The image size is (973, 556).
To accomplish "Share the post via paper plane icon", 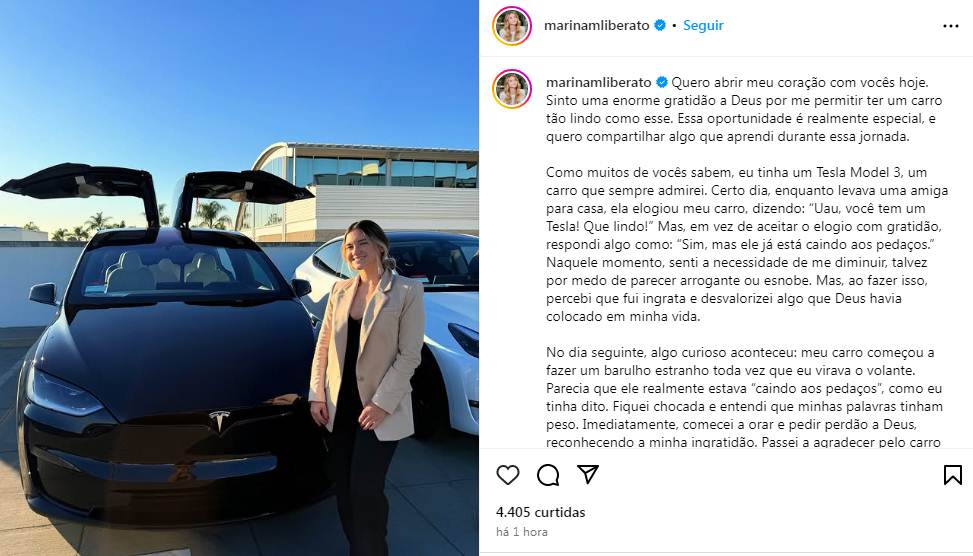I will [x=588, y=474].
